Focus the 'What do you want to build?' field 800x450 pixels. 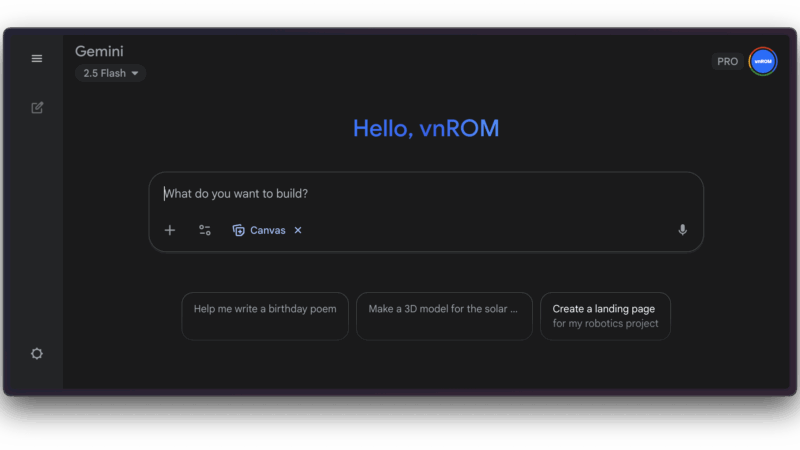pyautogui.click(x=420, y=194)
